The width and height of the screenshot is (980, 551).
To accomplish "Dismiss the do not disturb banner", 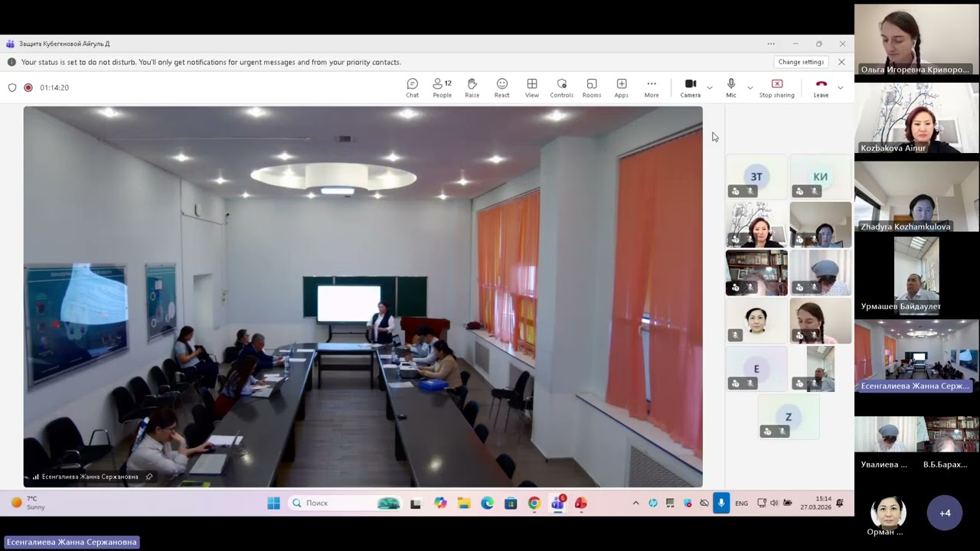I will click(841, 62).
